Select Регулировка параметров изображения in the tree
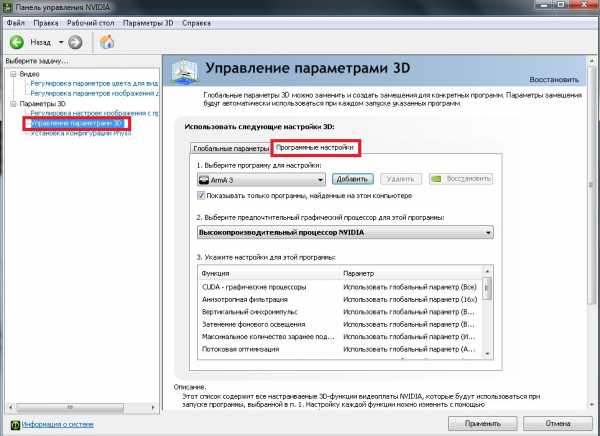The height and width of the screenshot is (436, 600). pos(94,93)
